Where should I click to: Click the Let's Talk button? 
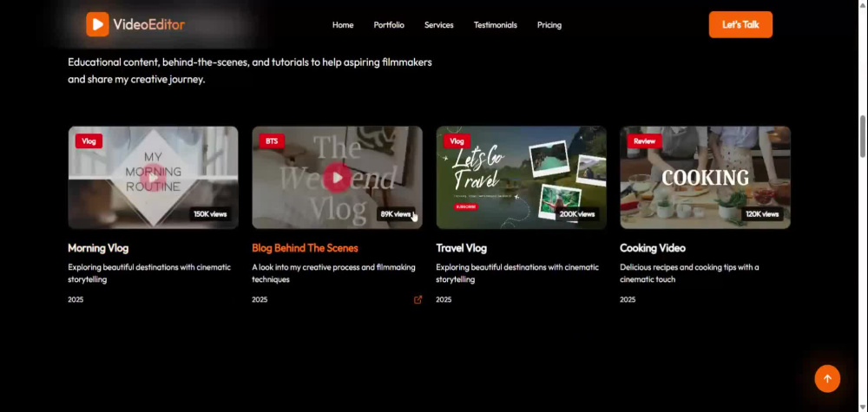click(740, 24)
